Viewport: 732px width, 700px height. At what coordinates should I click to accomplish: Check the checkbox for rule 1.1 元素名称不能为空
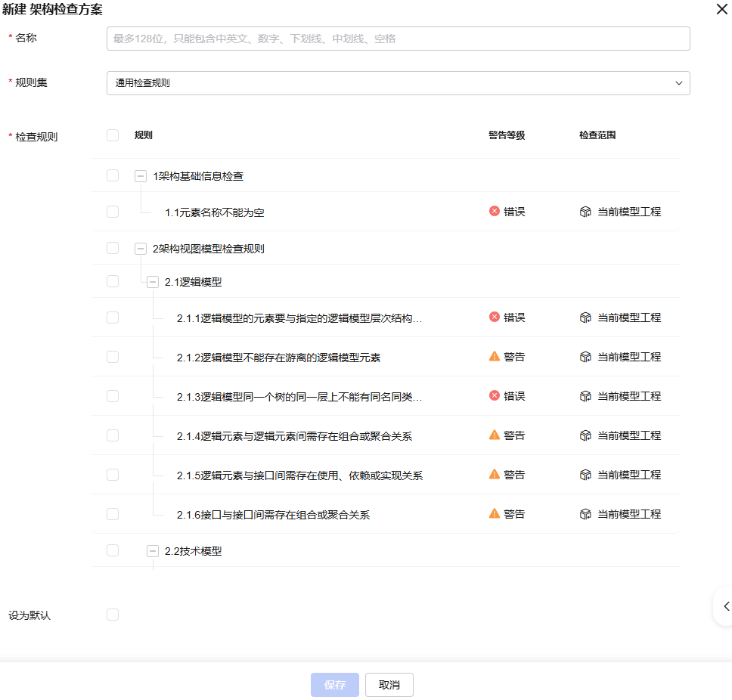tap(113, 212)
